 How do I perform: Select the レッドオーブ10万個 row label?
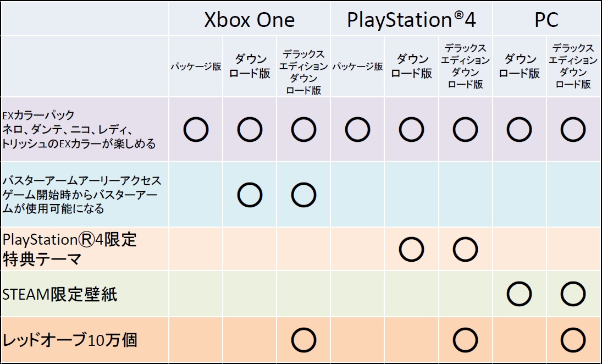click(x=70, y=340)
